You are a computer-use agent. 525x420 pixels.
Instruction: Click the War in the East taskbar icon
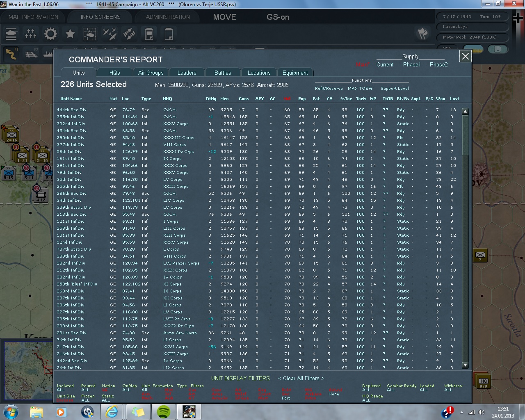pos(189,412)
